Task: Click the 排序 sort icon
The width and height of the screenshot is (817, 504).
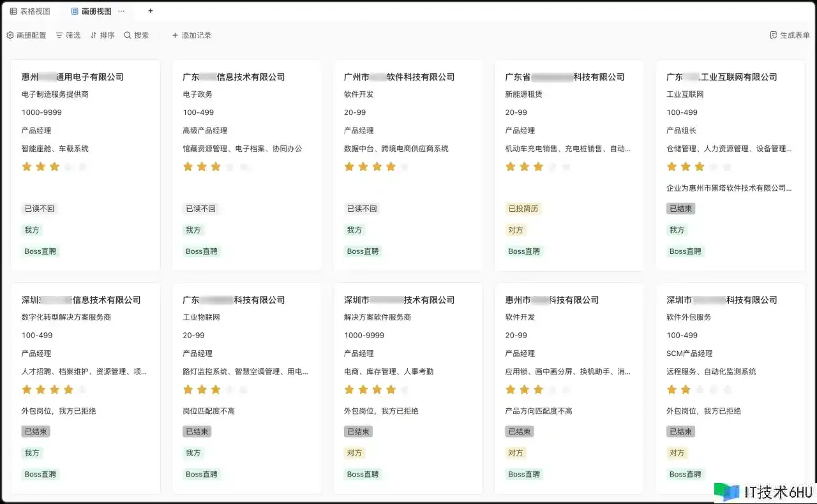Action: tap(94, 36)
